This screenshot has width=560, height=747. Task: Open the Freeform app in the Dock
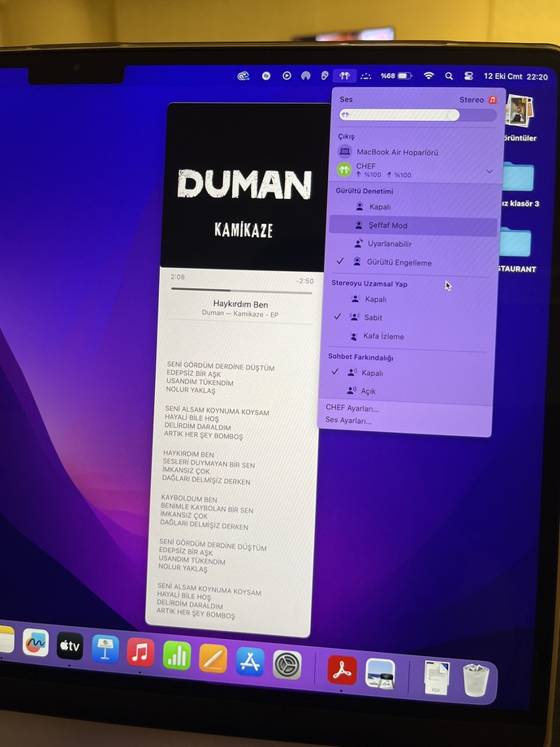36,643
